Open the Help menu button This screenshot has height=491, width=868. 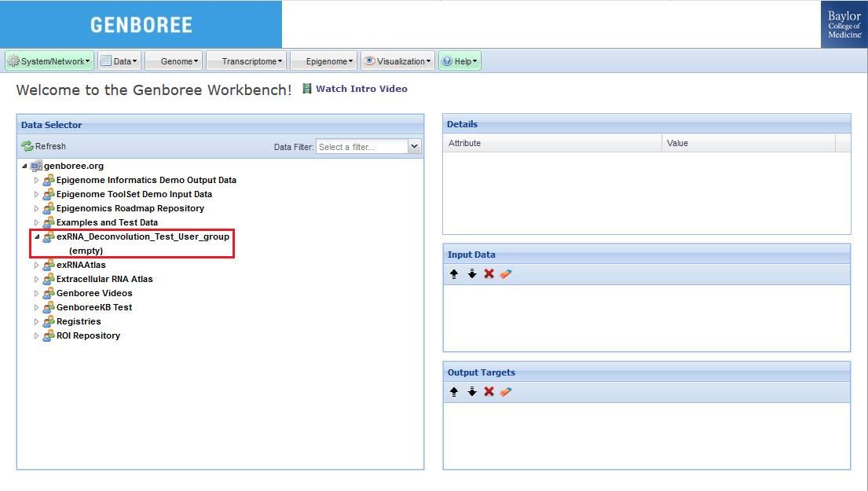tap(460, 61)
